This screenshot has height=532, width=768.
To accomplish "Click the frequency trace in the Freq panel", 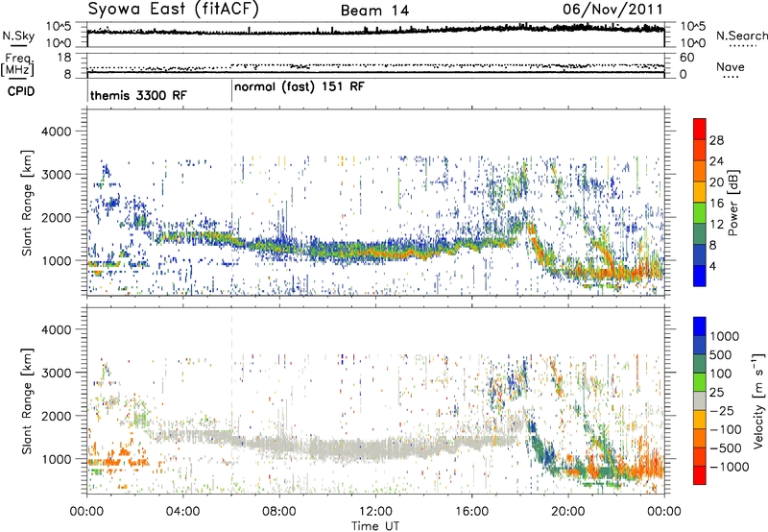I will 375,72.
